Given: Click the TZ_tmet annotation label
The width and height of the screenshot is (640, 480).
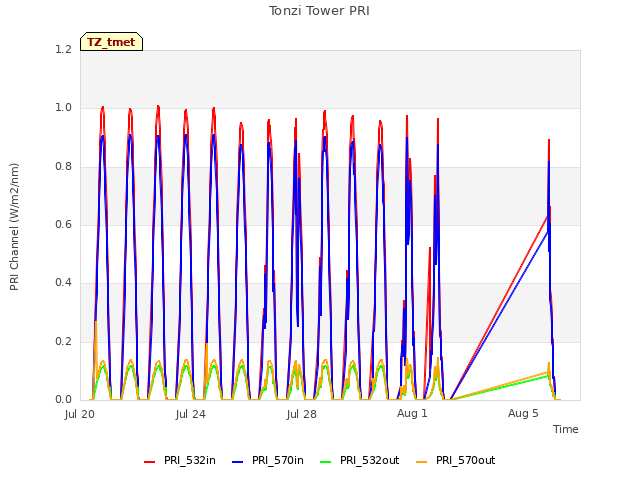Looking at the screenshot, I should pyautogui.click(x=111, y=42).
